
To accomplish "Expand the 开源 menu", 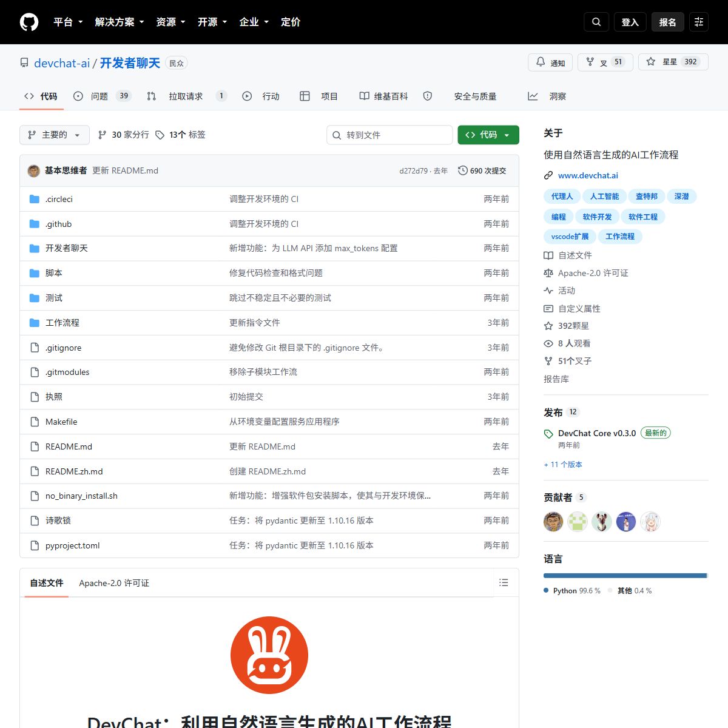I will [212, 22].
